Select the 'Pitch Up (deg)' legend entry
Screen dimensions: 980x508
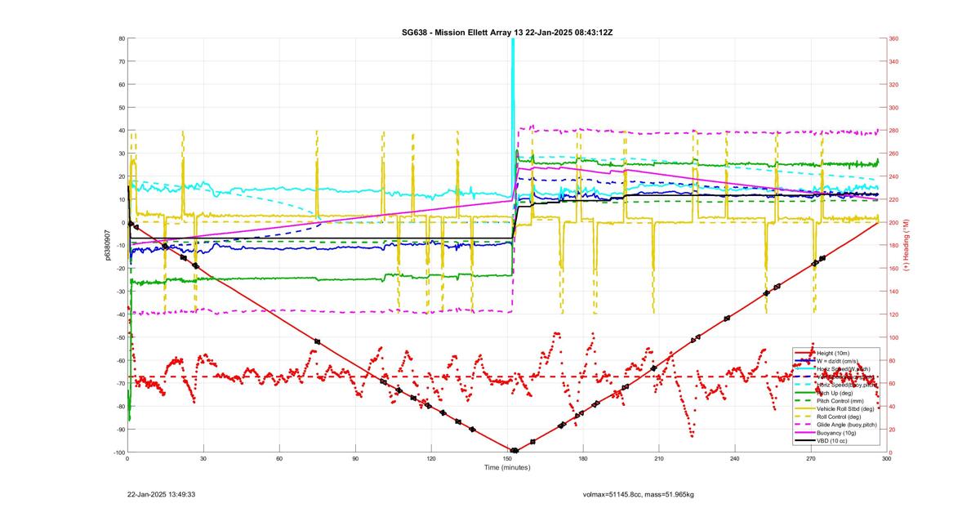click(x=835, y=393)
